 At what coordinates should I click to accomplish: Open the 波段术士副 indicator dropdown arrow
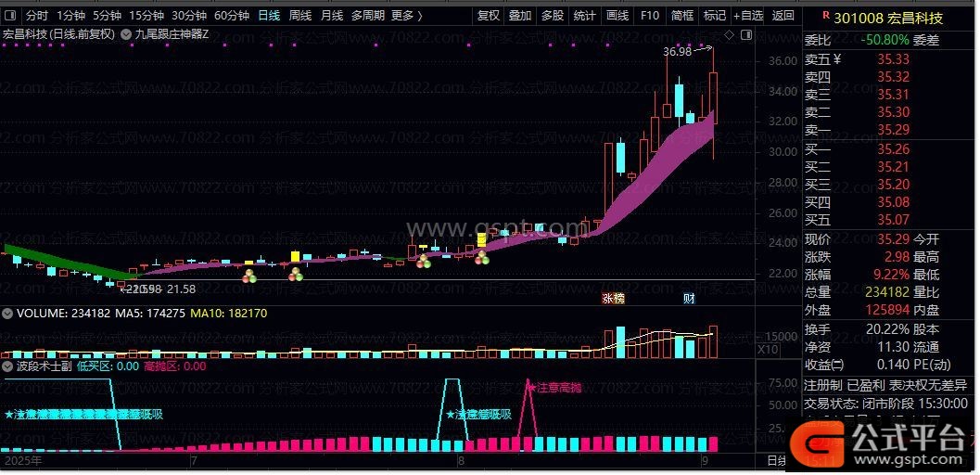coord(8,366)
